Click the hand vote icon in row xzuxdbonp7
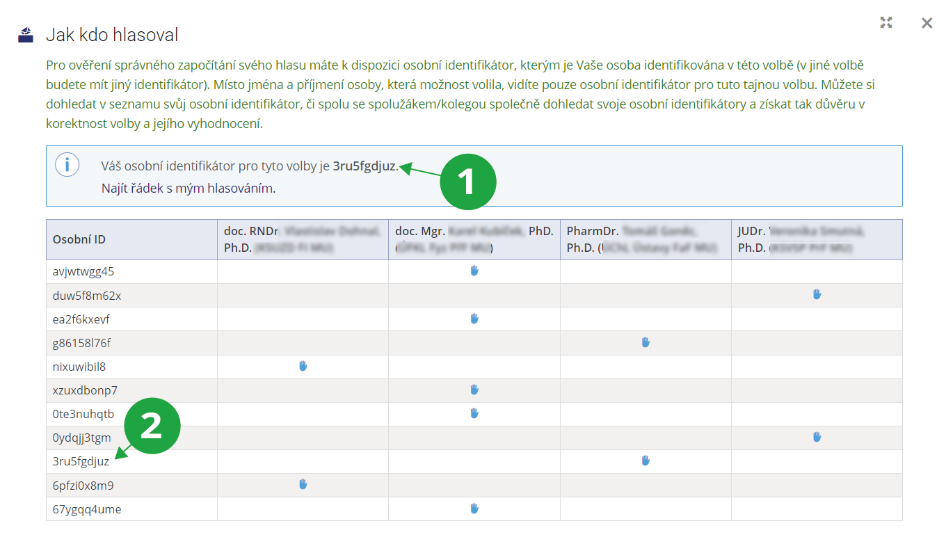The width and height of the screenshot is (946, 560). [x=474, y=389]
